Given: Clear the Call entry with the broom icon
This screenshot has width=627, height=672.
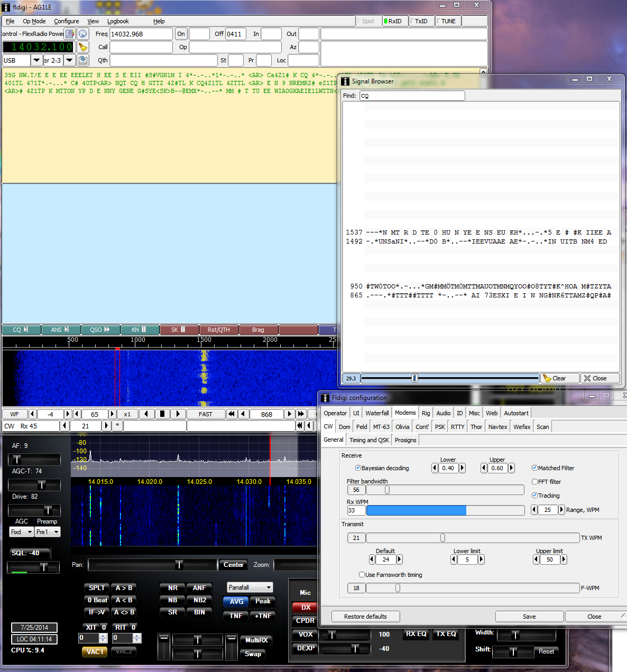Looking at the screenshot, I should tap(83, 46).
